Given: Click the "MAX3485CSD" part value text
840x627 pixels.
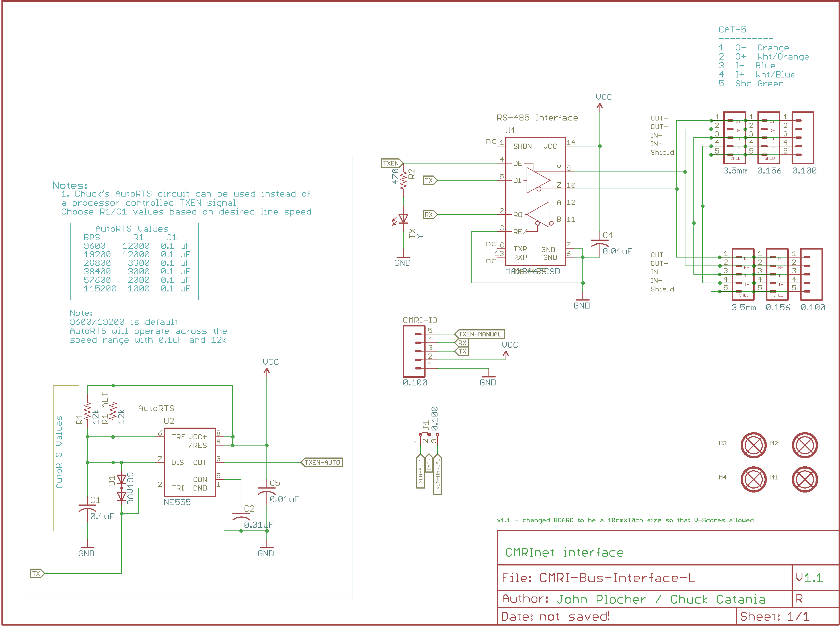Looking at the screenshot, I should click(533, 271).
